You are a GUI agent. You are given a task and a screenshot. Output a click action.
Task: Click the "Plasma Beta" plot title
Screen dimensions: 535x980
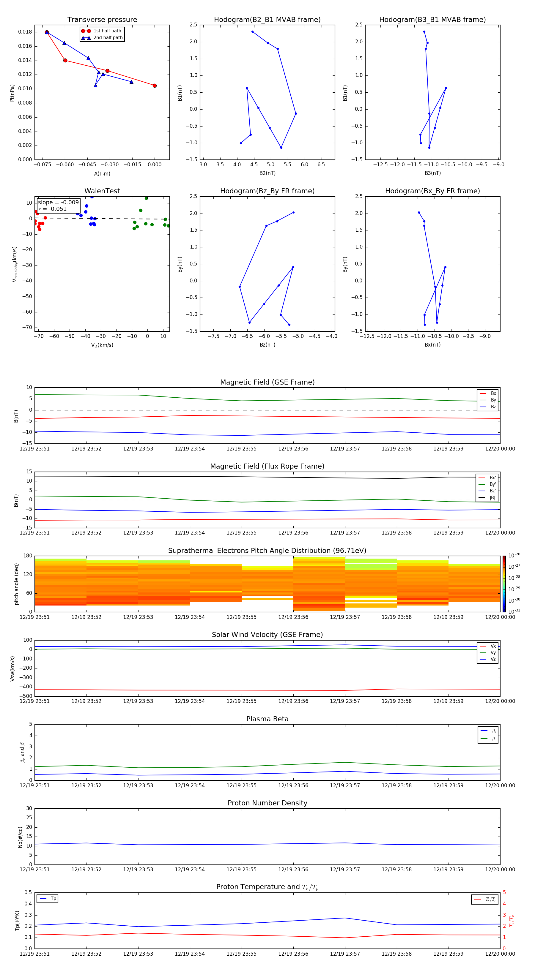click(267, 719)
